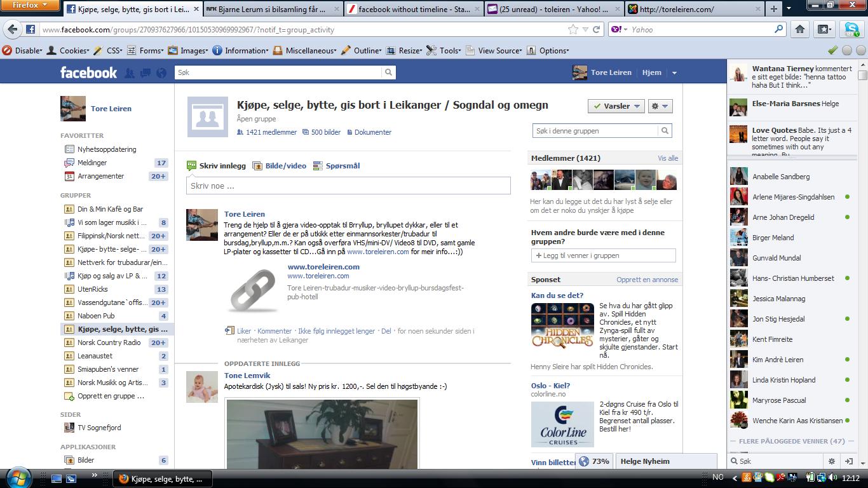Select Skriv innlegg composer tab

coord(216,166)
